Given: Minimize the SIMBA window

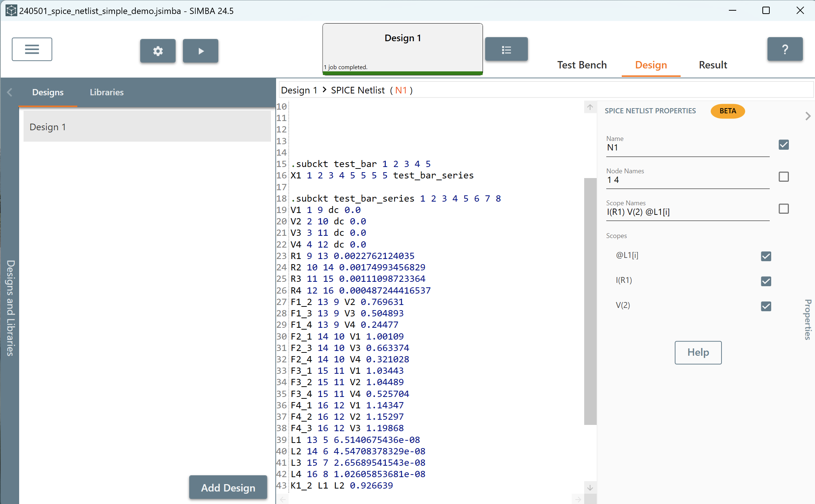Looking at the screenshot, I should coord(733,10).
